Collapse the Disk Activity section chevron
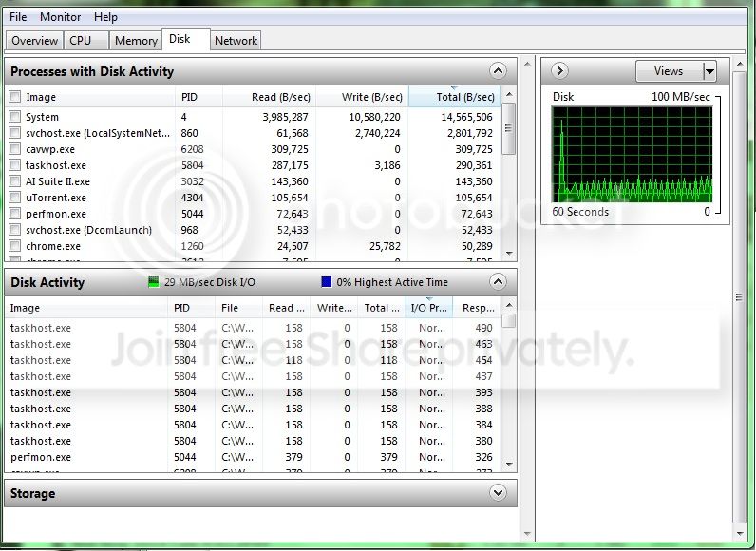This screenshot has height=551, width=756. [x=498, y=282]
